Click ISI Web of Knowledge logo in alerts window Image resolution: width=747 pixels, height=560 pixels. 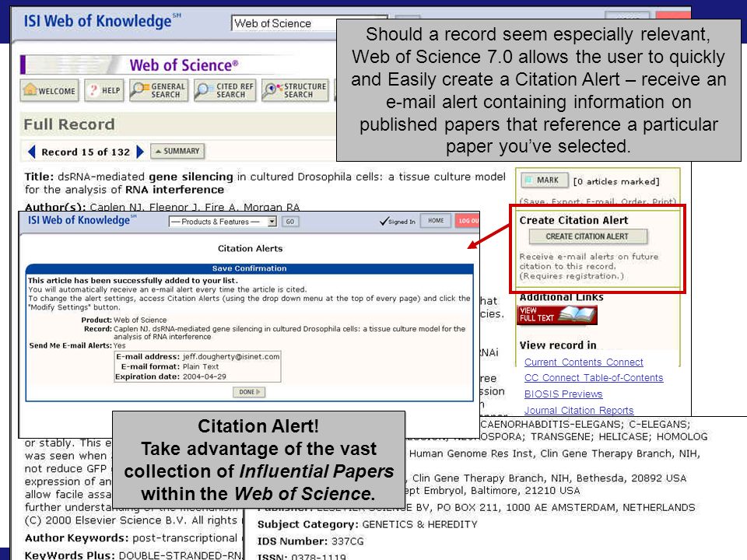click(x=82, y=220)
